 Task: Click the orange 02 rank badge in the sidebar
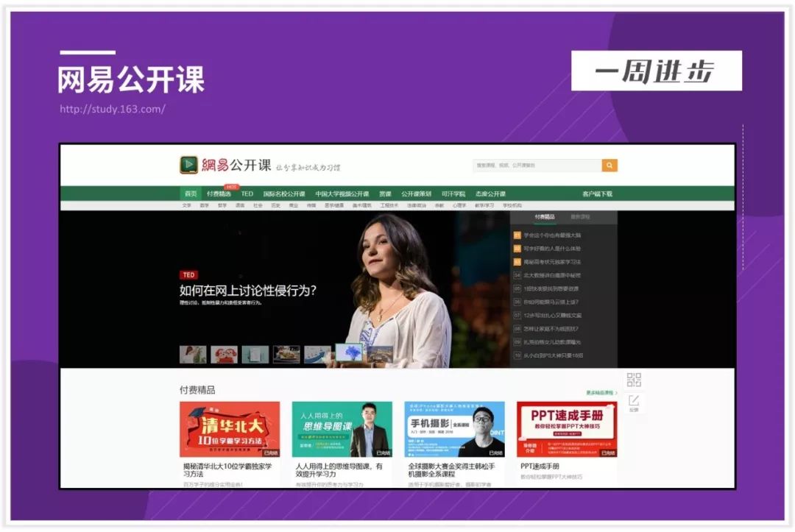[x=517, y=248]
